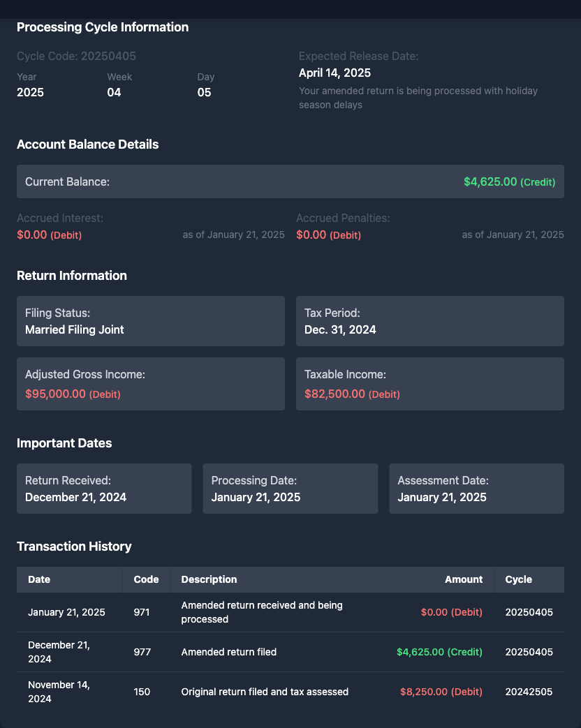The width and height of the screenshot is (581, 728).
Task: Click the Cycle Code 20250405 text
Action: tap(76, 56)
